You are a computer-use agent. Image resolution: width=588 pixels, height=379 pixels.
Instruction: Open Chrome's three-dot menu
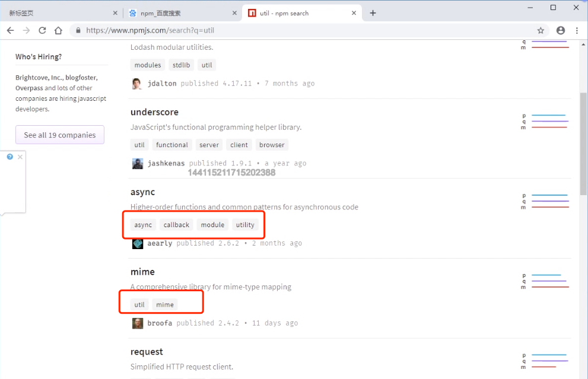tap(577, 30)
